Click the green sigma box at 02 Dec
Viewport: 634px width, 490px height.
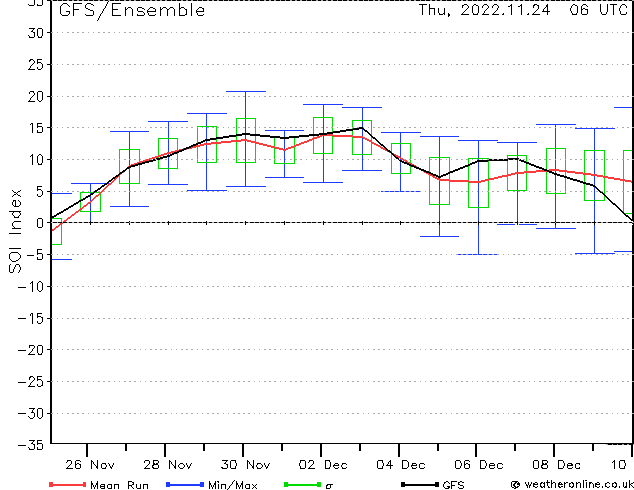point(323,135)
